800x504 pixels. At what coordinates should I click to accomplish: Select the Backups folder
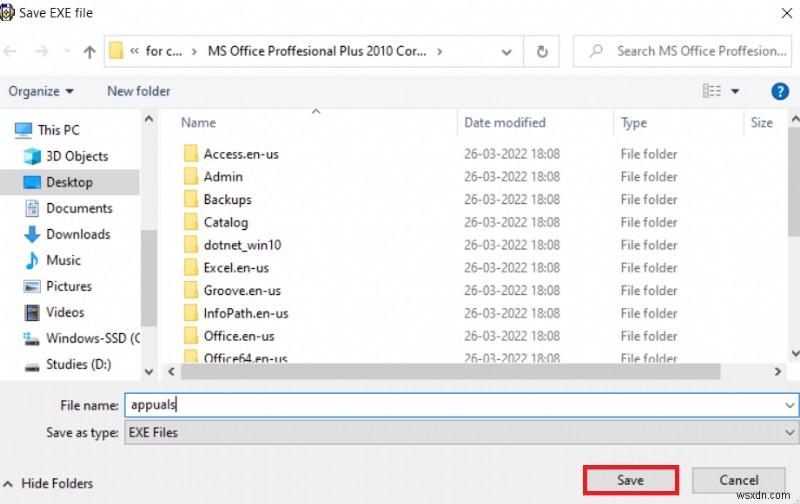(x=228, y=199)
